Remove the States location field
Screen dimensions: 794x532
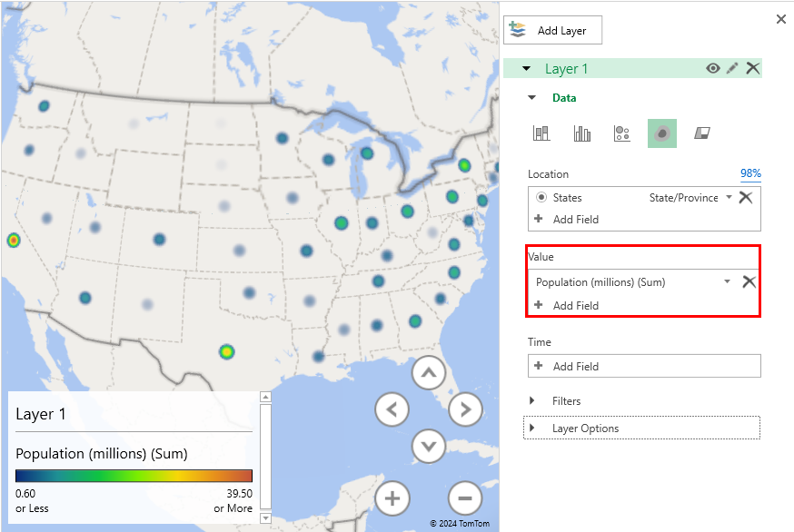(745, 197)
